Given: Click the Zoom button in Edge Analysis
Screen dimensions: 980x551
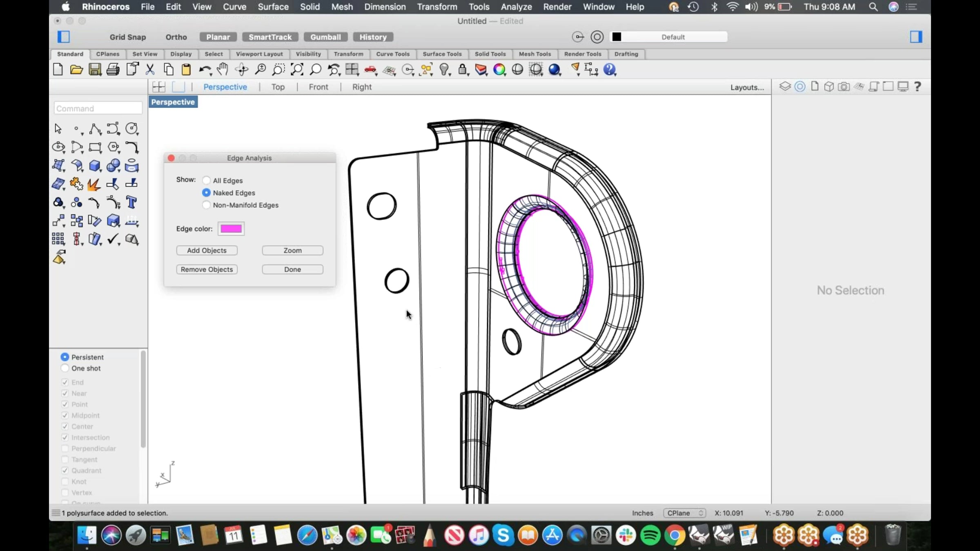Looking at the screenshot, I should [292, 251].
